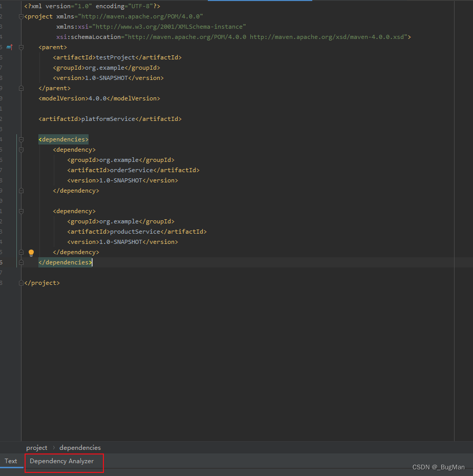Viewport: 473px width, 476px height.
Task: Click the Maven override arrow gutter icon
Action: (10, 47)
